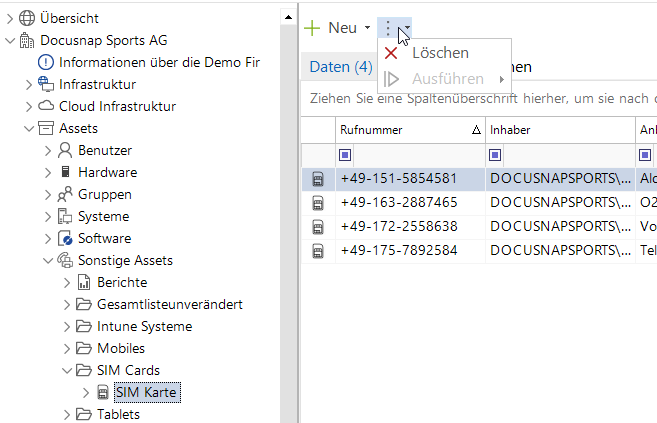Select Informationen über die Demo Firma entry
Viewport: 657px width, 423px height.
(x=159, y=62)
